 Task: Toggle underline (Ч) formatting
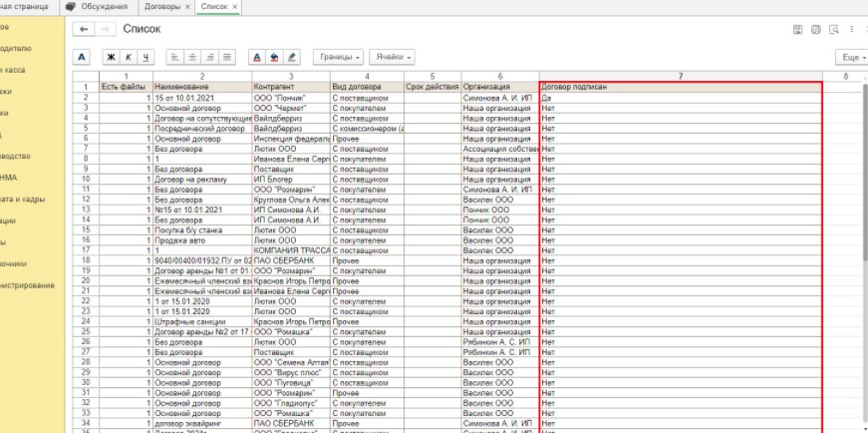145,57
